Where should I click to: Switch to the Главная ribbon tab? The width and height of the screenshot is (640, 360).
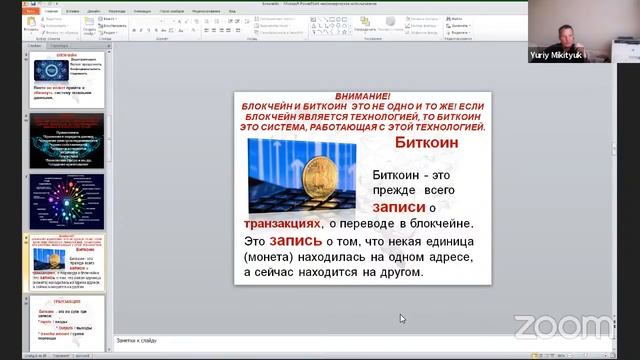[51, 11]
